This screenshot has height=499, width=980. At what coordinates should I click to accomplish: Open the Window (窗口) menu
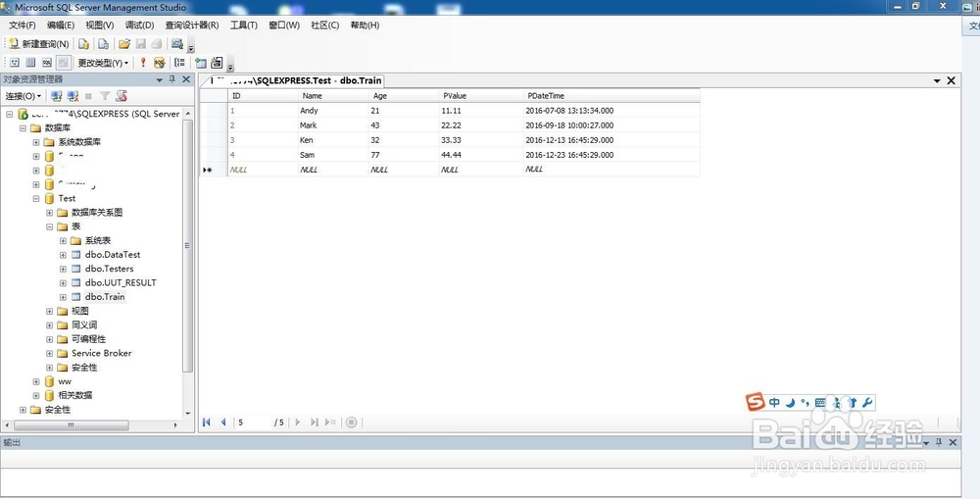pyautogui.click(x=284, y=25)
